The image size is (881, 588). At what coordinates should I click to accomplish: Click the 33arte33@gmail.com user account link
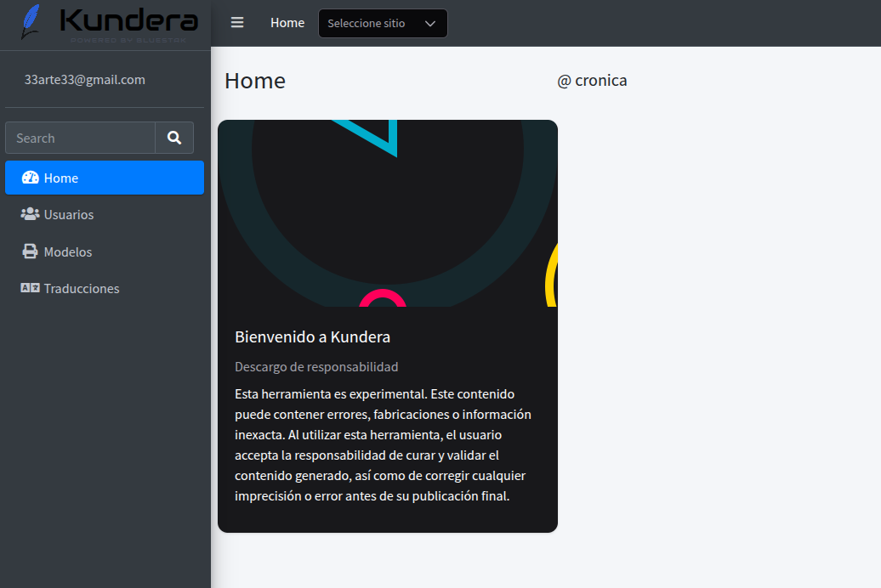[85, 80]
